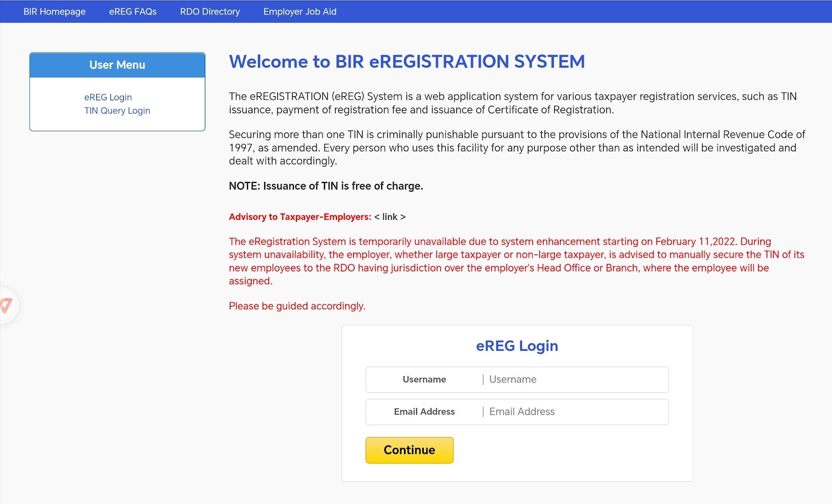832x504 pixels.
Task: Follow the advisory '< link >' hyperlink
Action: coord(390,217)
